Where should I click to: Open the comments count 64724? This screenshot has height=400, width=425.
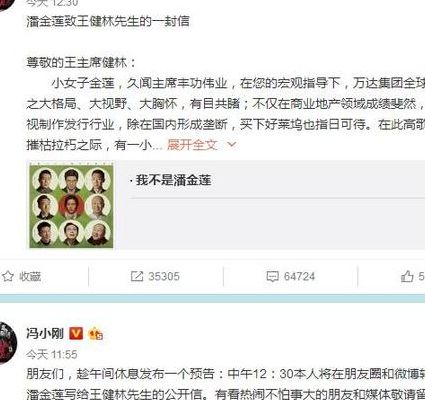(x=299, y=276)
